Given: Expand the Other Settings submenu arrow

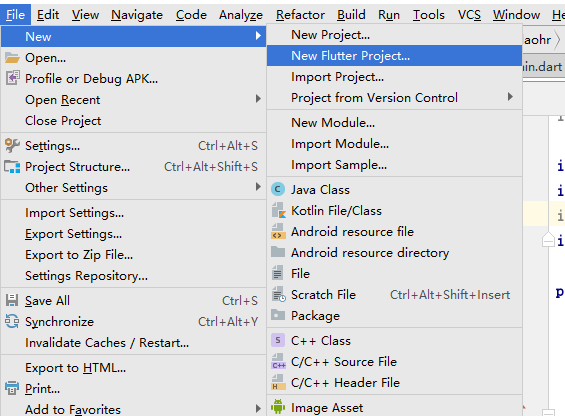Looking at the screenshot, I should [258, 187].
